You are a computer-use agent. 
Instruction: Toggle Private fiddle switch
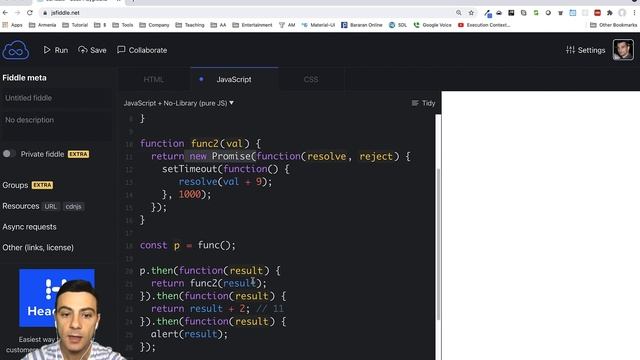[x=9, y=154]
